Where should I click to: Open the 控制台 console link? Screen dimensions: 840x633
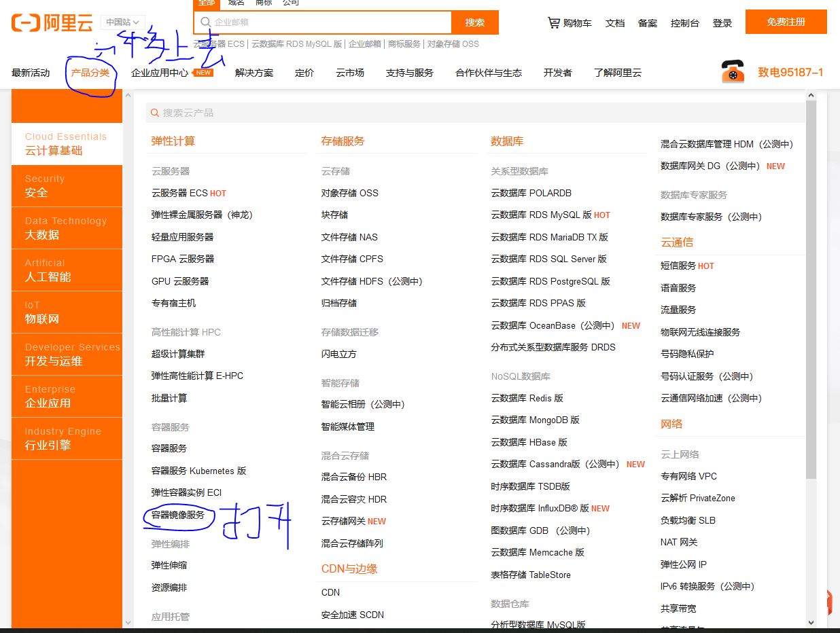click(x=684, y=22)
